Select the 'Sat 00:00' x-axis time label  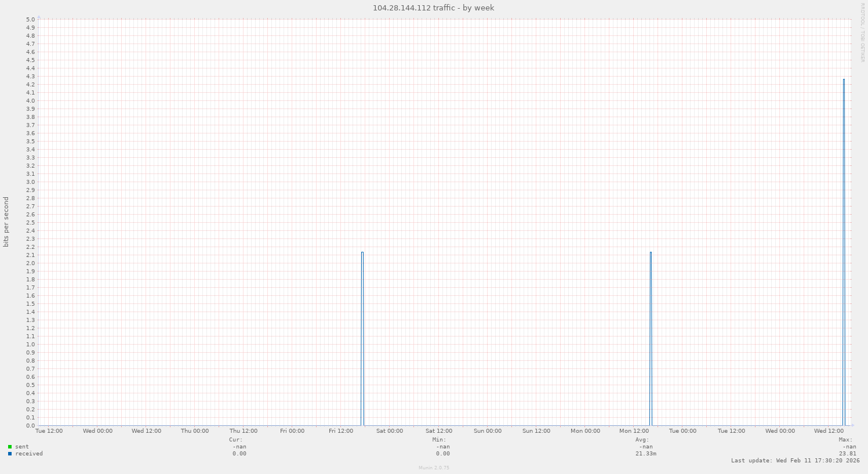click(x=390, y=431)
